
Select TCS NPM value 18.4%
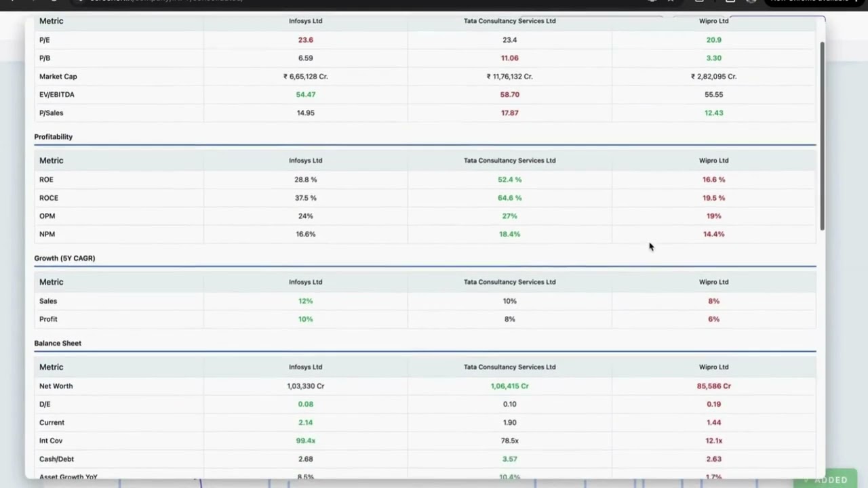click(x=510, y=235)
